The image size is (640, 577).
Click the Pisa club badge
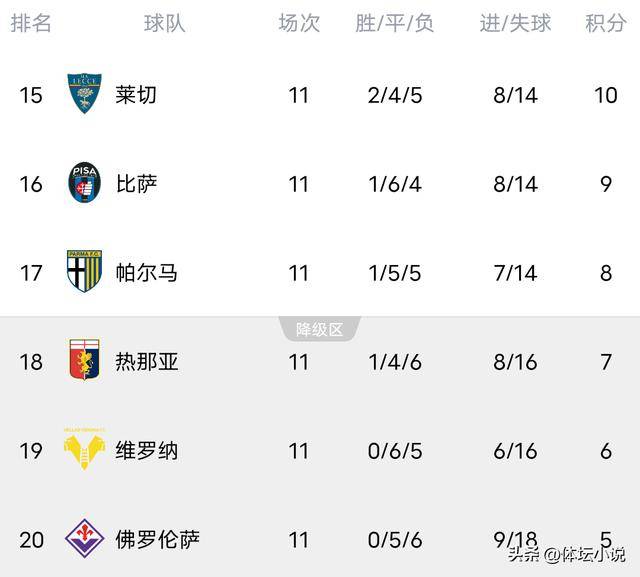pyautogui.click(x=84, y=183)
